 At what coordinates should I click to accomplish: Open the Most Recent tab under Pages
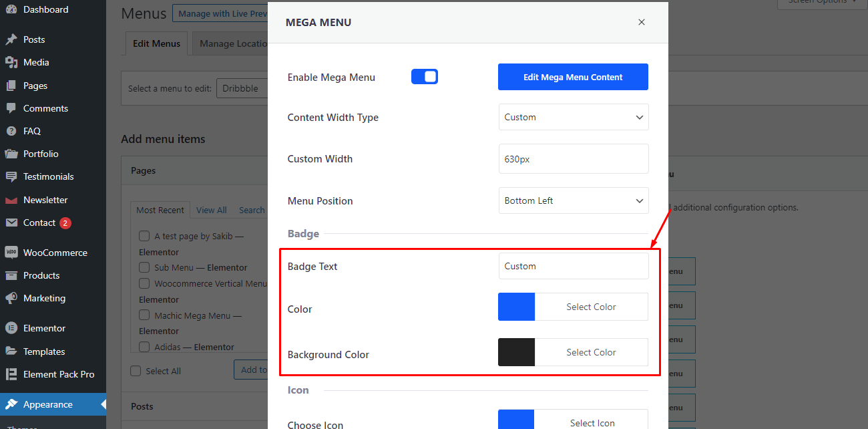pyautogui.click(x=160, y=210)
